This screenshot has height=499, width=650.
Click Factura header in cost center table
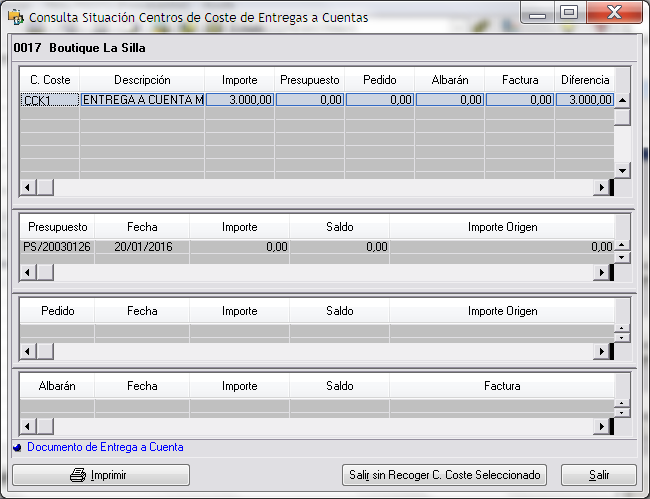[520, 80]
